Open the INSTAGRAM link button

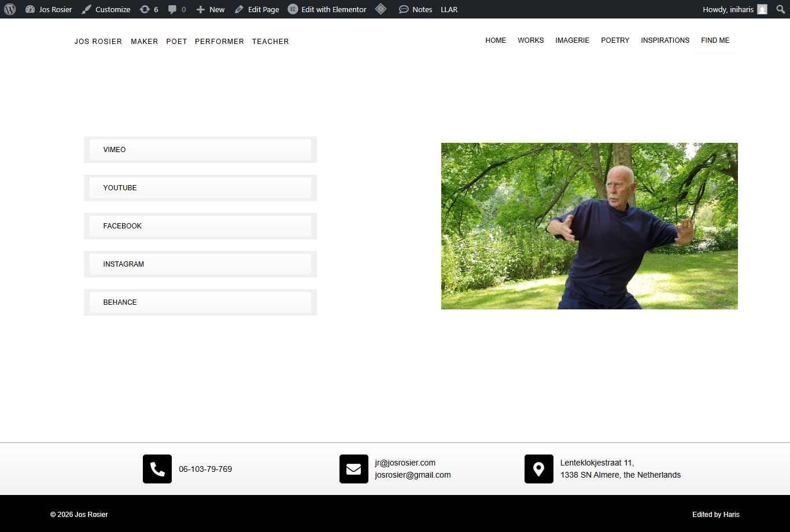tap(200, 264)
